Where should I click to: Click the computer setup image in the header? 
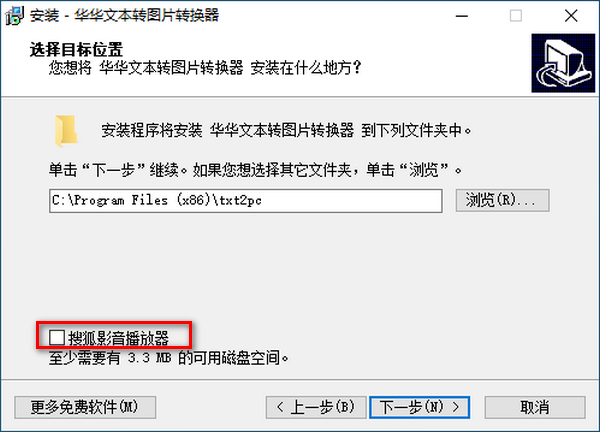pyautogui.click(x=563, y=63)
